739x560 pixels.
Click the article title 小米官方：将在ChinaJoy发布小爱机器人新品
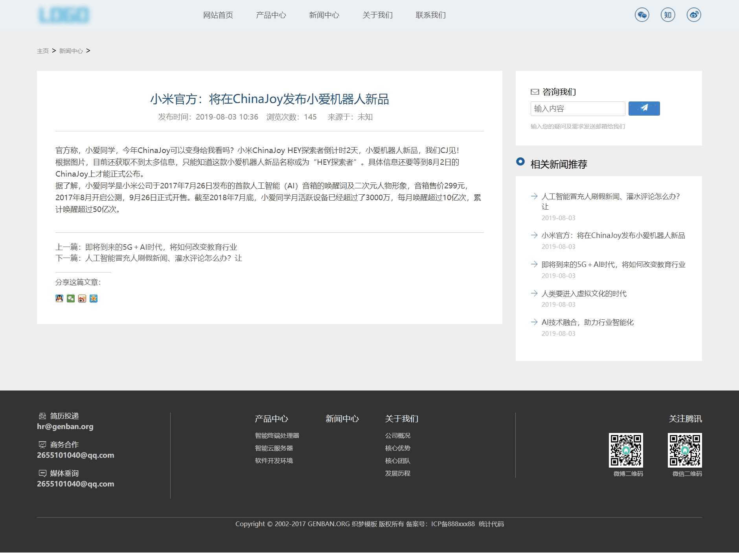tap(269, 99)
